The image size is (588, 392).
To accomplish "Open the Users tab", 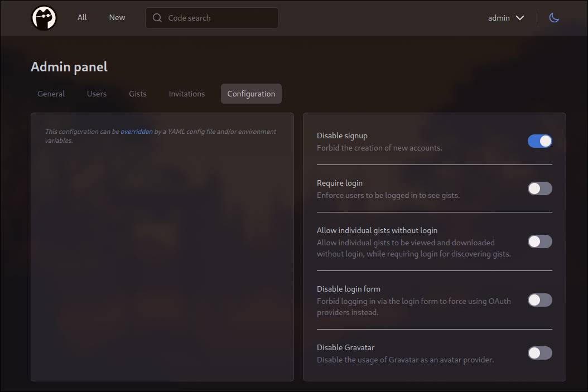I will point(97,94).
